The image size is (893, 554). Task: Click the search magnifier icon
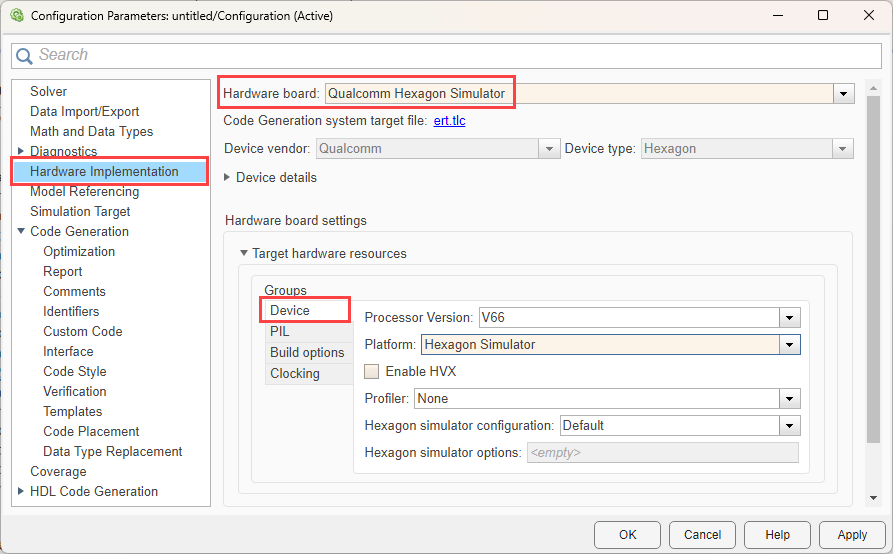pyautogui.click(x=24, y=56)
